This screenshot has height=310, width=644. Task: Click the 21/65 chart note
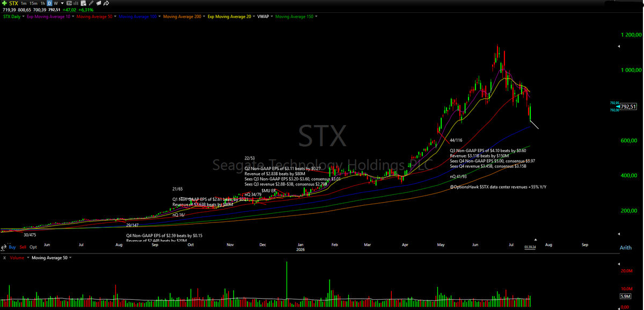coord(177,189)
